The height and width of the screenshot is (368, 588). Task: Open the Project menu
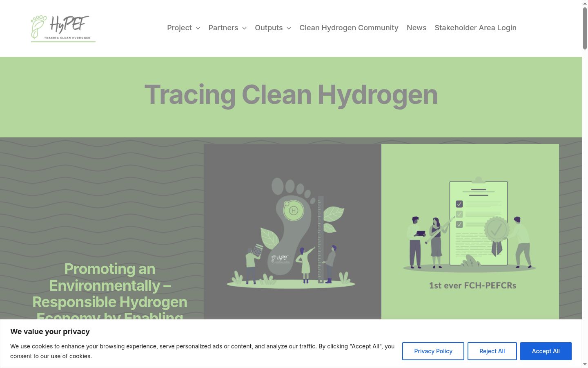(179, 28)
